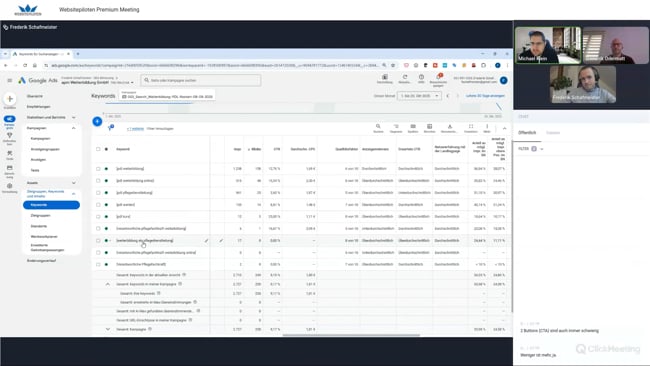650x366 pixels.
Task: Collapse Gesamt: Keywords in meiner Kampagne row
Action: click(108, 284)
